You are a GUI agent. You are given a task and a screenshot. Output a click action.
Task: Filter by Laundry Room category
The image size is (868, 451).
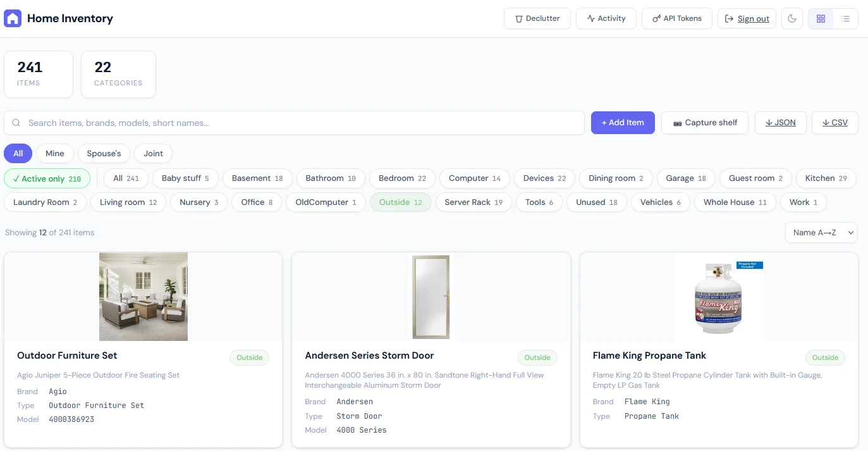(46, 202)
